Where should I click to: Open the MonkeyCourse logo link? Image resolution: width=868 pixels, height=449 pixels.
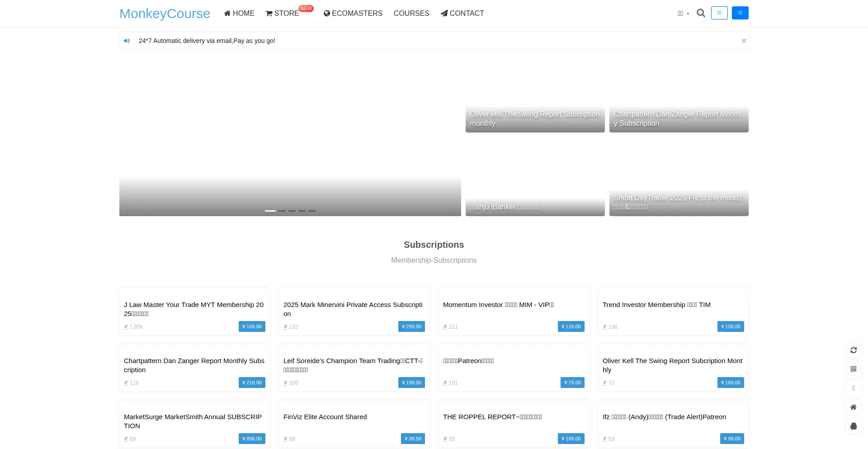165,14
